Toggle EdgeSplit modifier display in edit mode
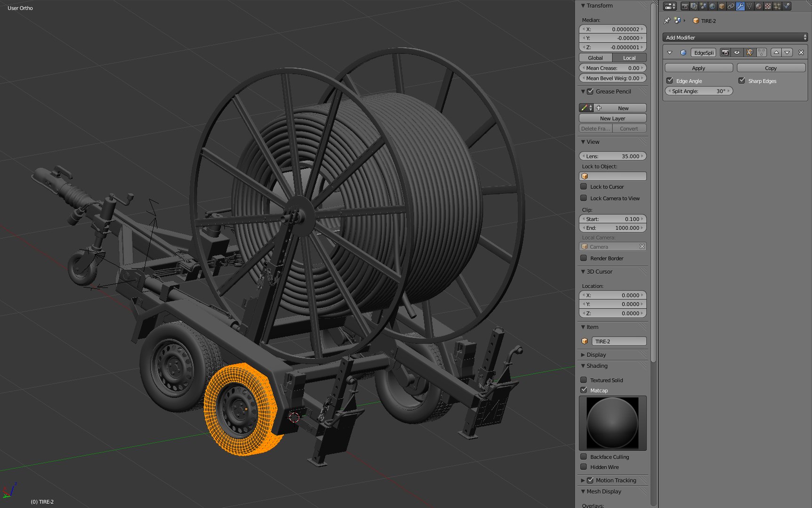 [749, 53]
